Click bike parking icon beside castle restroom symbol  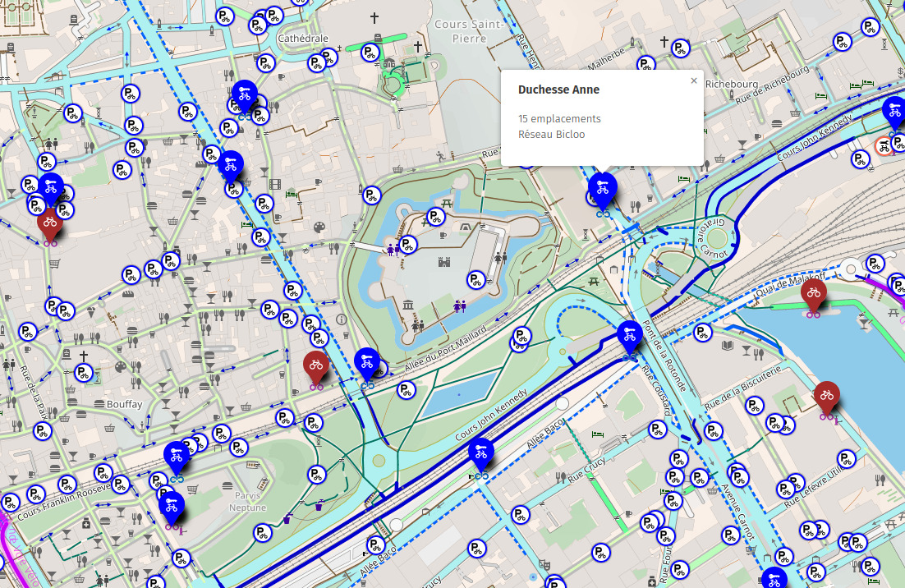click(408, 245)
